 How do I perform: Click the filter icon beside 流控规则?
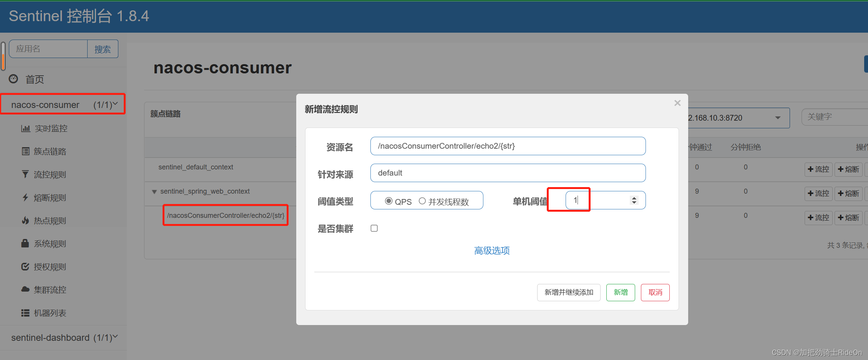tap(25, 174)
